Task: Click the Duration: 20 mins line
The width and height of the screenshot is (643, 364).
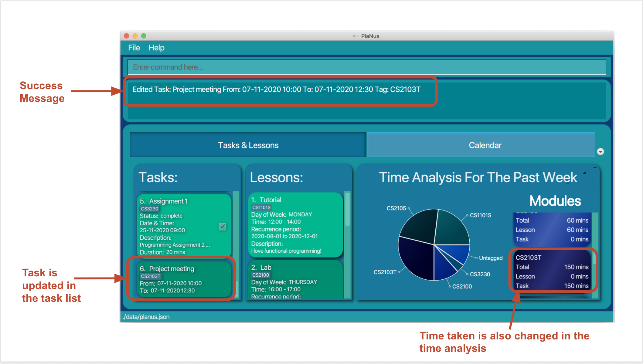Action: click(x=162, y=252)
